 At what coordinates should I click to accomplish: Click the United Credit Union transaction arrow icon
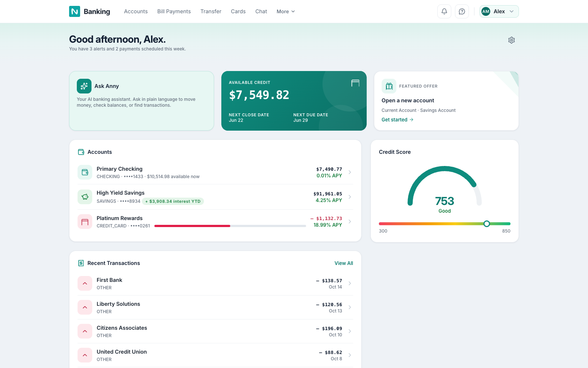pos(85,355)
